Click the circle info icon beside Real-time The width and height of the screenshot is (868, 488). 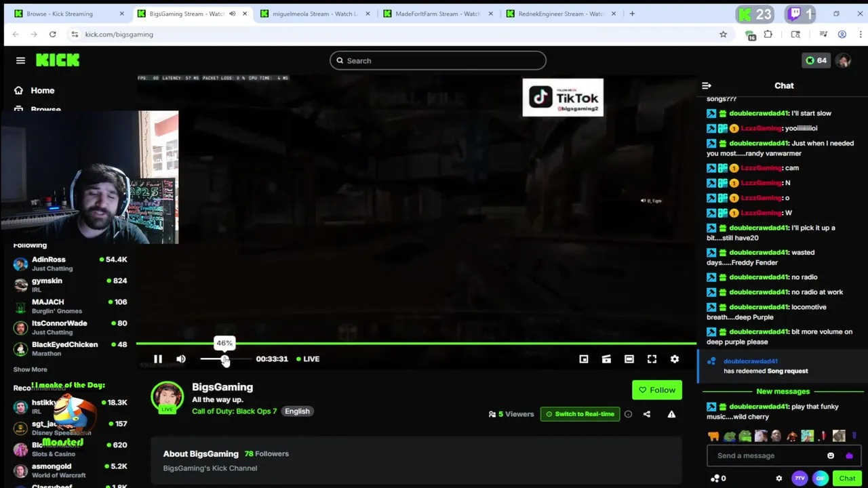point(628,414)
